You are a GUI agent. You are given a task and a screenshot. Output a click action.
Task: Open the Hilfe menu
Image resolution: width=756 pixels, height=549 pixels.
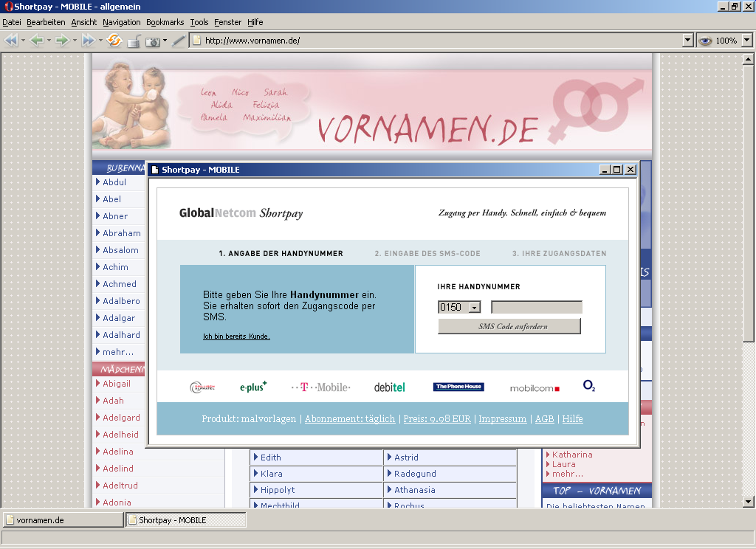coord(255,22)
